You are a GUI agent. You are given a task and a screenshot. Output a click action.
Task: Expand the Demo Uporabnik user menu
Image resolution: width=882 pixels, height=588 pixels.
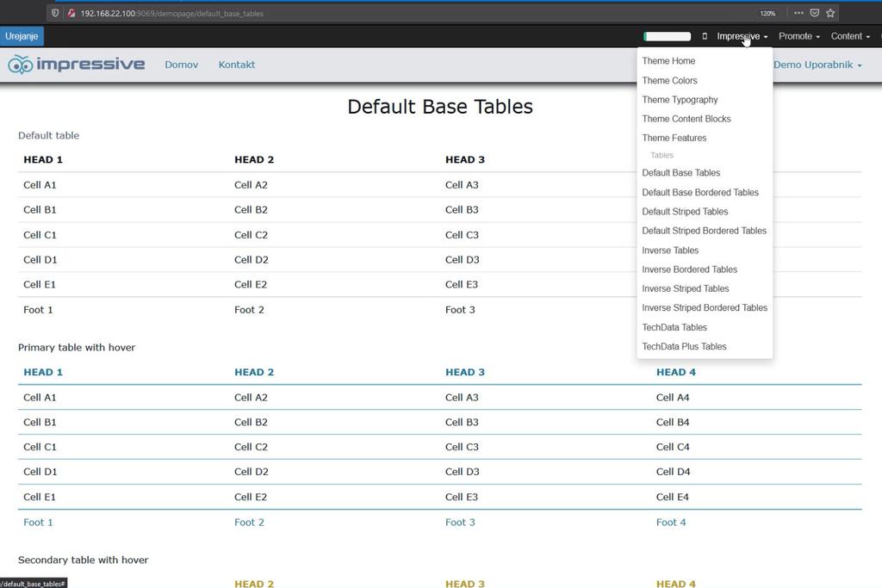point(817,65)
